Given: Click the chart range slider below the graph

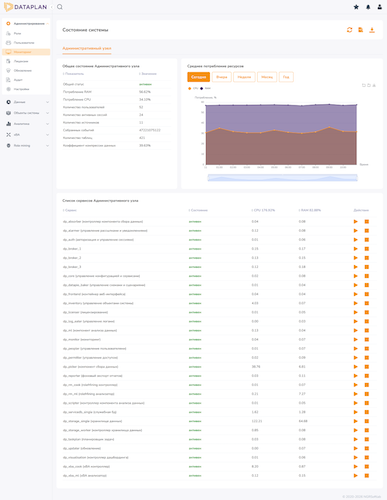Looking at the screenshot, I should tap(283, 178).
